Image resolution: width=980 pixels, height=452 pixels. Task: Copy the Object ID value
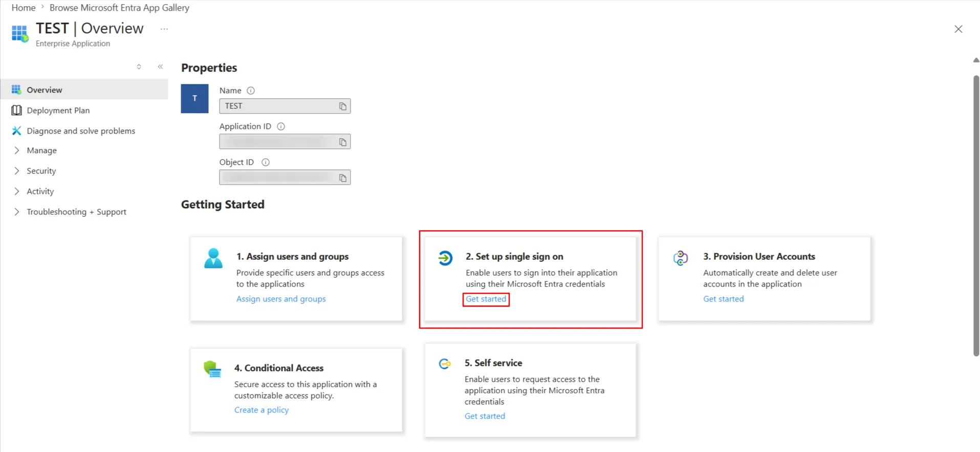(x=342, y=178)
